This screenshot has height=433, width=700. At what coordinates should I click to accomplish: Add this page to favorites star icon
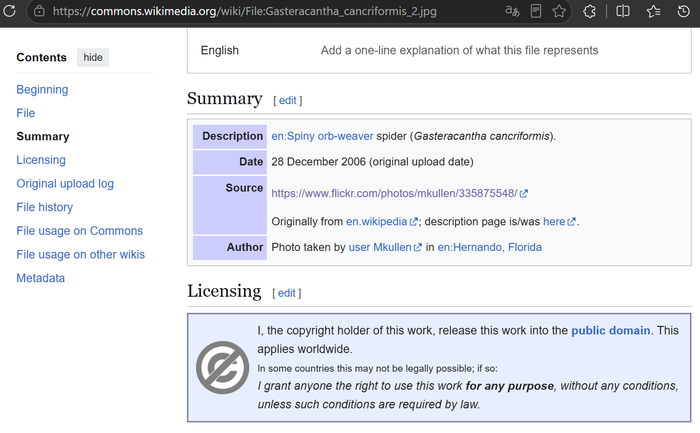coord(559,11)
